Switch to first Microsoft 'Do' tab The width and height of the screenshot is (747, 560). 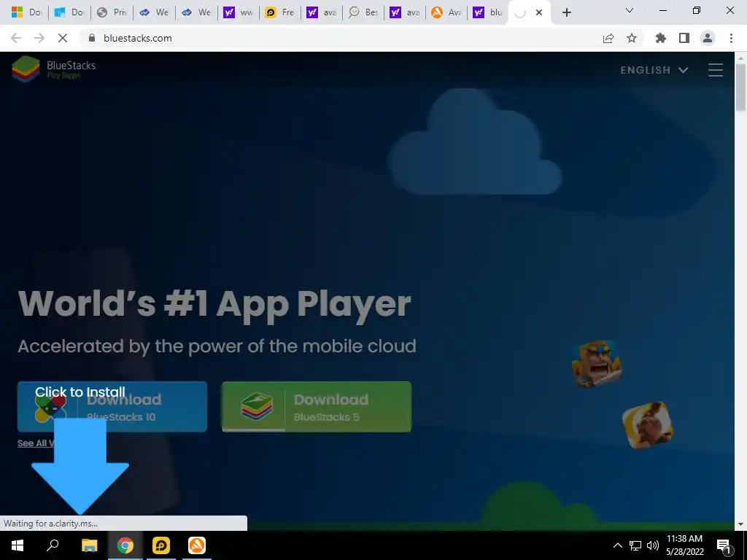(27, 12)
